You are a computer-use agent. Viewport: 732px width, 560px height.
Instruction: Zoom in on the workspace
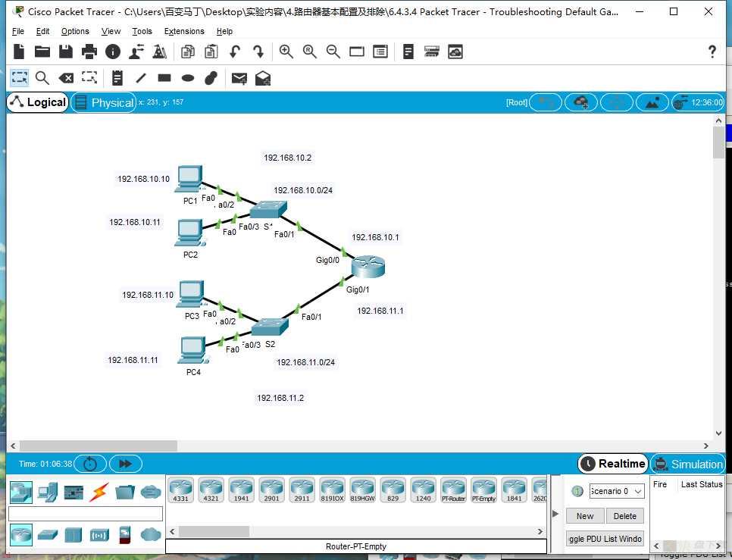click(286, 52)
